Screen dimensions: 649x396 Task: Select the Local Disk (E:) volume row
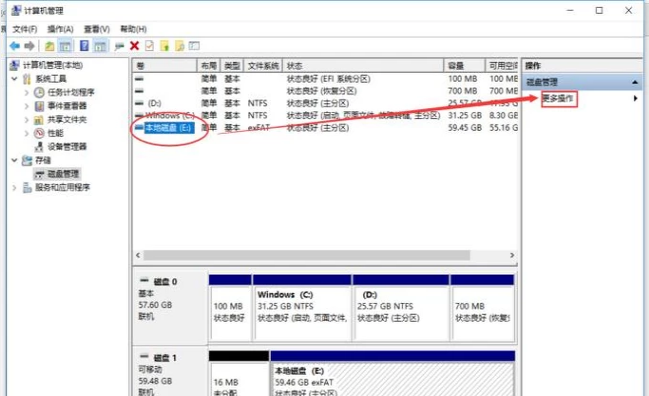[x=325, y=128]
